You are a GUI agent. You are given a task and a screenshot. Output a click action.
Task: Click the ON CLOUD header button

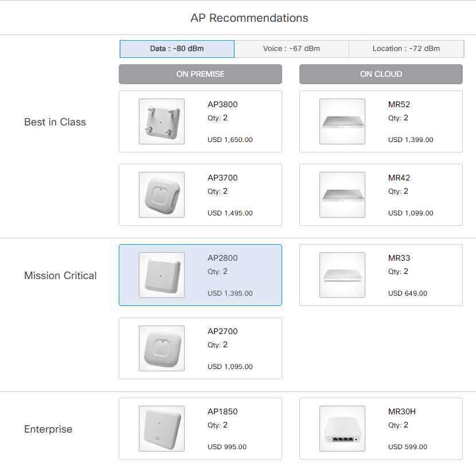(x=381, y=74)
